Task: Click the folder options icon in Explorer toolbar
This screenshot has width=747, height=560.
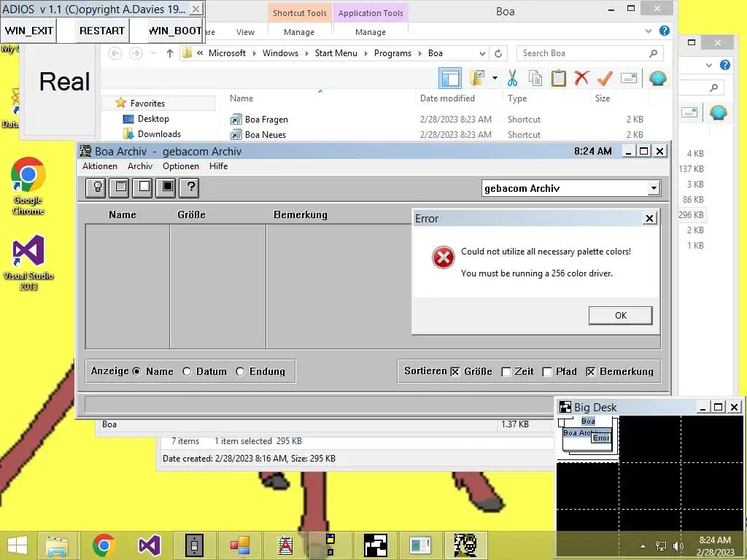Action: [x=477, y=78]
